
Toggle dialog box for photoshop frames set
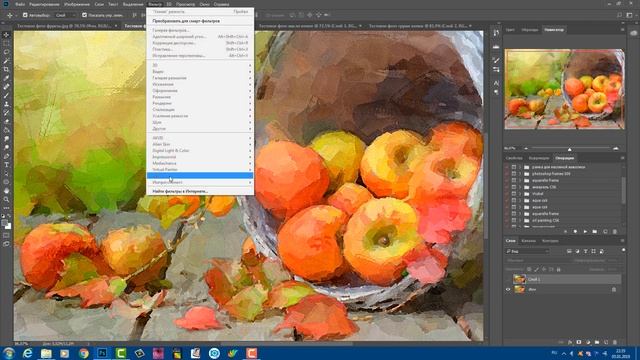coord(514,173)
